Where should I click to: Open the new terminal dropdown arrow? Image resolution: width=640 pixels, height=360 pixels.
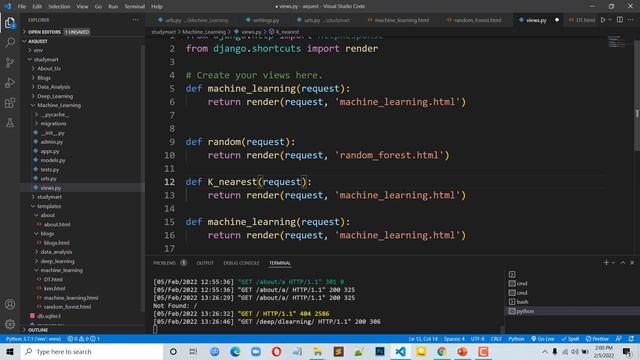pyautogui.click(x=613, y=263)
